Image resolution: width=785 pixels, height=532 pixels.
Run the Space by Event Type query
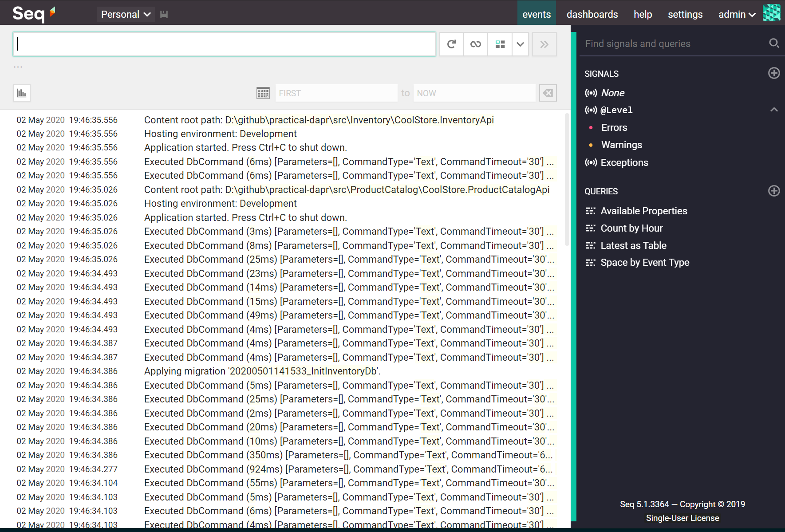click(645, 262)
